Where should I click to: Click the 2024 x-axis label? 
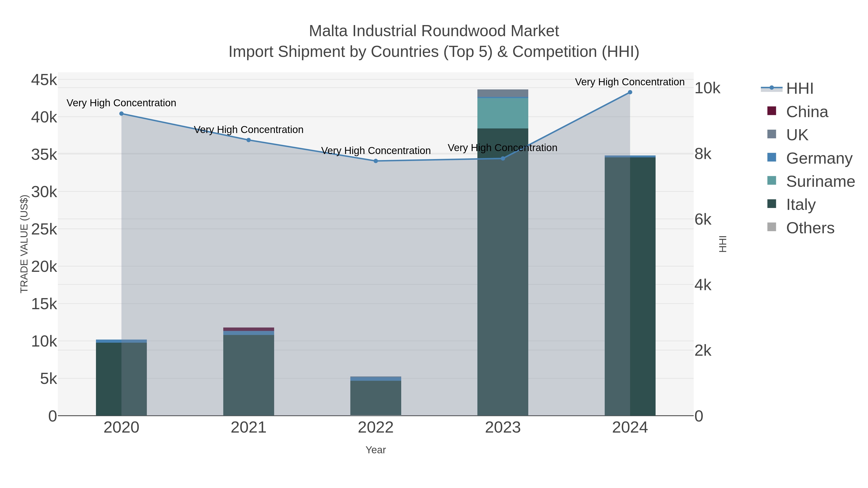pos(630,428)
